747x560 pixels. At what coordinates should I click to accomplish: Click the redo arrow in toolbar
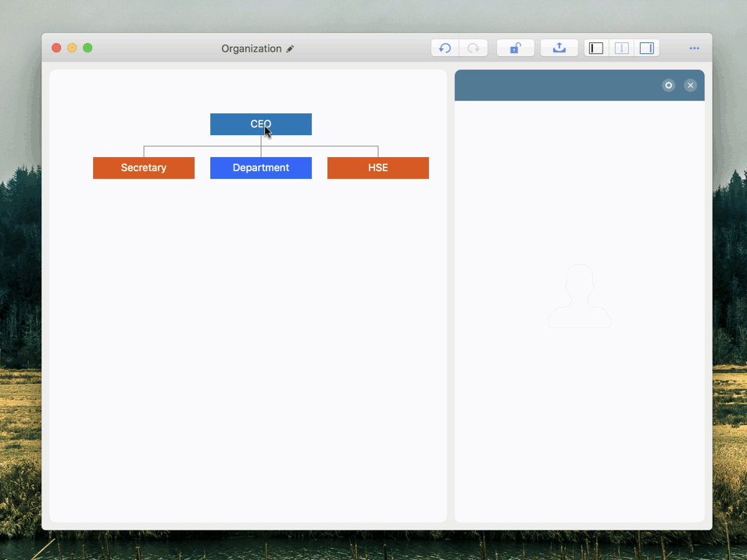[474, 48]
